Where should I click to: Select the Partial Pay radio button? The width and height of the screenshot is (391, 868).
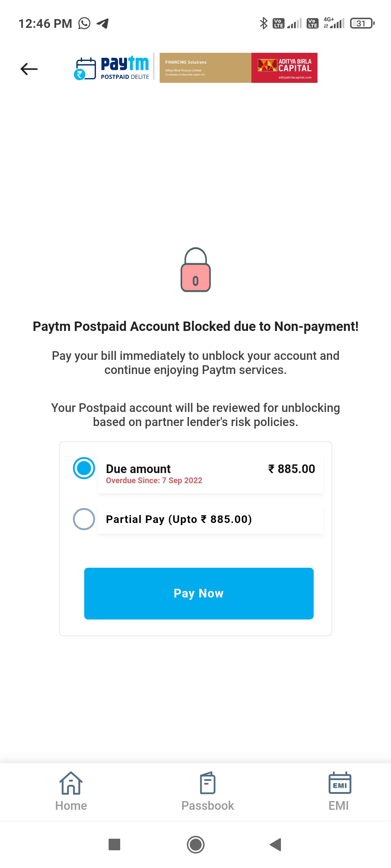tap(84, 519)
